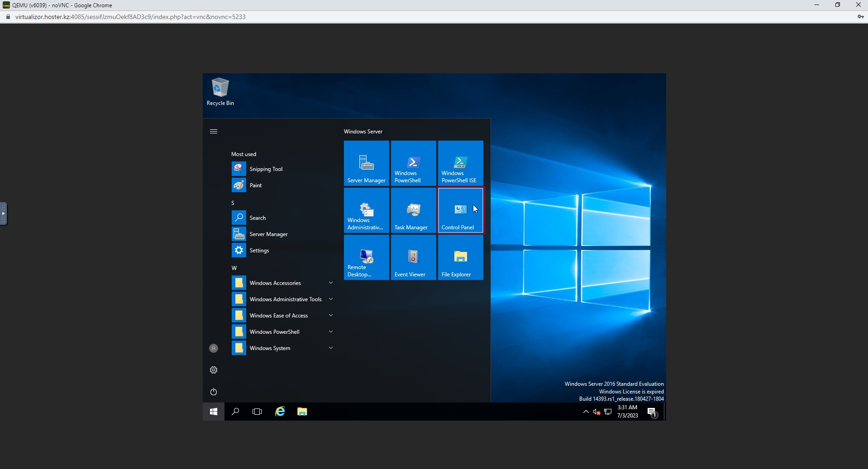Image resolution: width=868 pixels, height=469 pixels.
Task: Click the Power button in Start
Action: tap(214, 392)
